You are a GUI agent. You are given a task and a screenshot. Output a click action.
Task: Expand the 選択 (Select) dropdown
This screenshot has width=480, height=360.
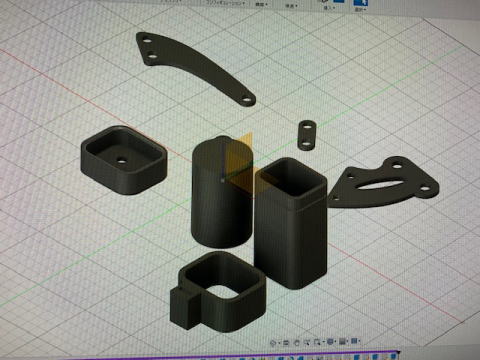(360, 10)
